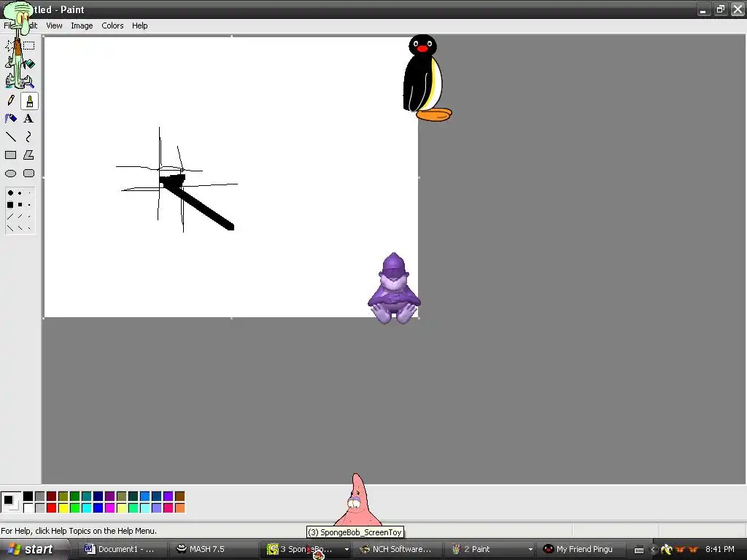Image resolution: width=747 pixels, height=560 pixels.
Task: Open the View menu
Action: pos(54,26)
